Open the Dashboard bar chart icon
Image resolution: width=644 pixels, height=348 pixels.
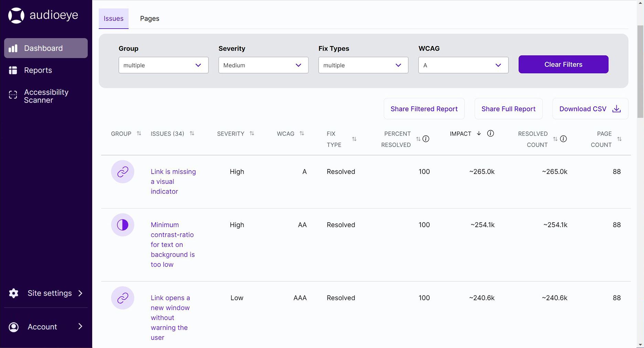(13, 48)
